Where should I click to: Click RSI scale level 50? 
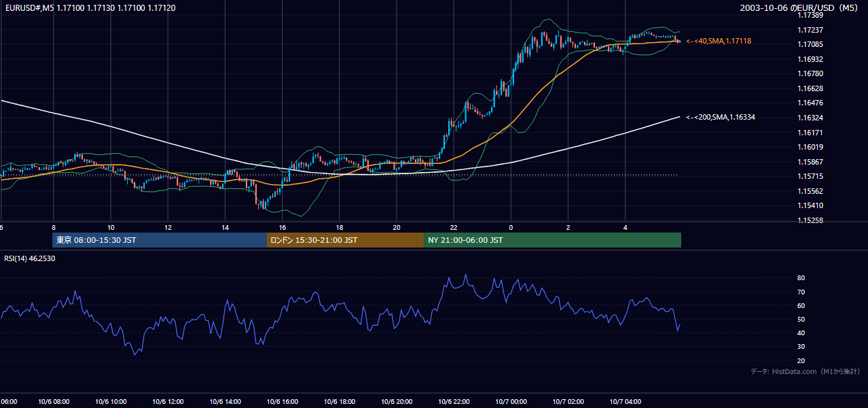point(801,319)
